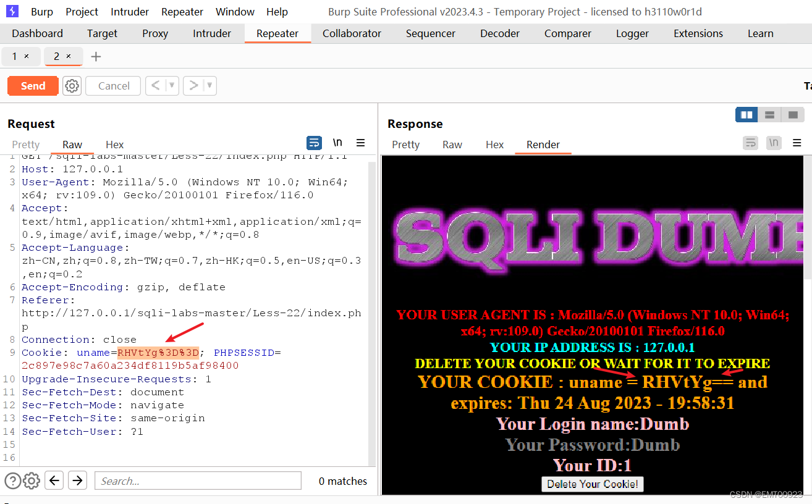
Task: Open the Window menu
Action: [x=235, y=12]
